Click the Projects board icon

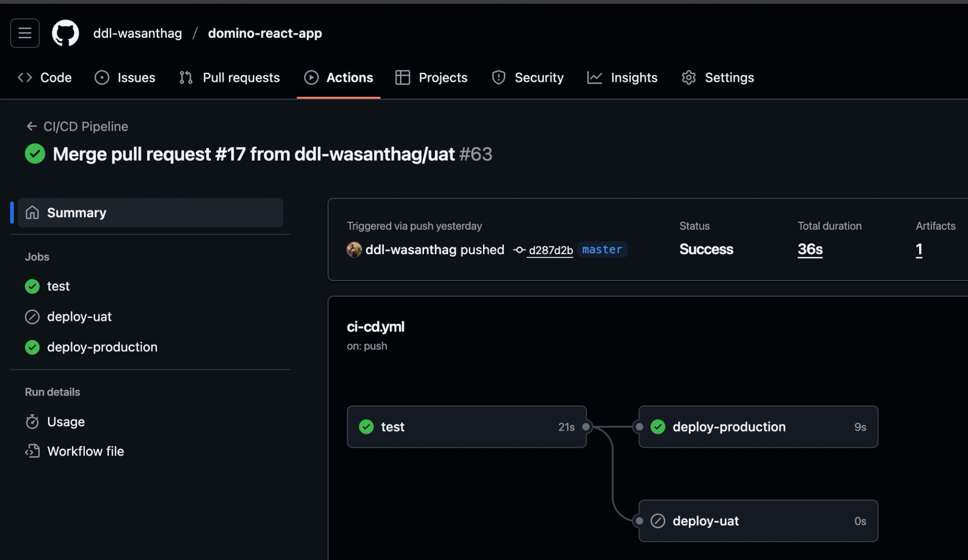click(x=403, y=77)
